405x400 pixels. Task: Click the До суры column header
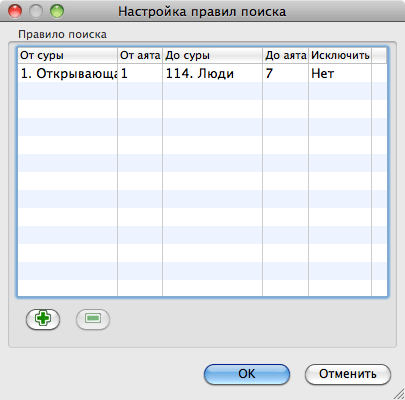(213, 55)
